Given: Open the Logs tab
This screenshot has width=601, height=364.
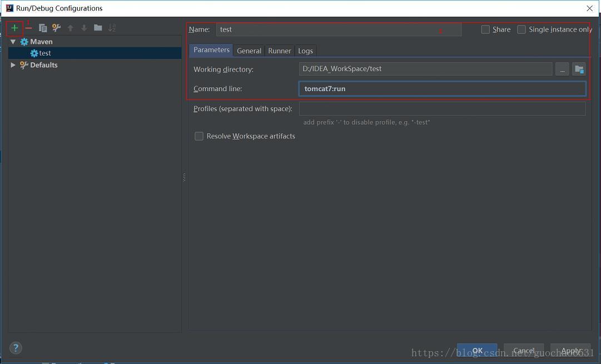Looking at the screenshot, I should (x=305, y=51).
